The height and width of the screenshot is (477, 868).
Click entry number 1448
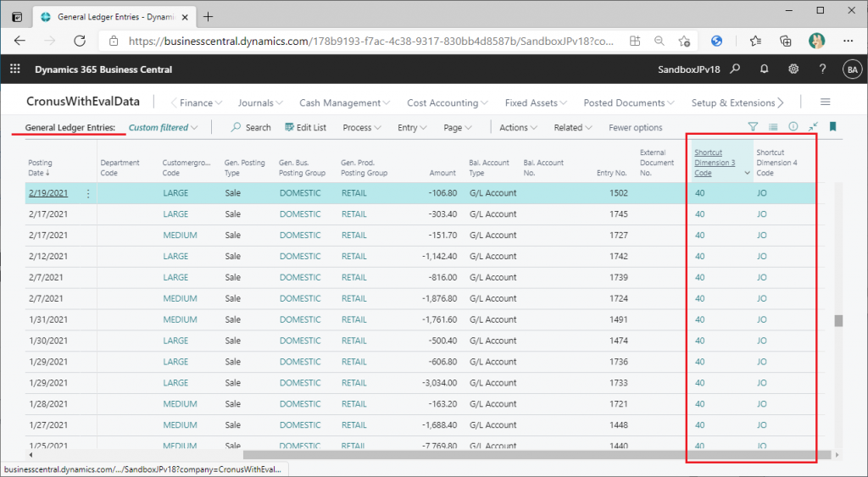618,425
